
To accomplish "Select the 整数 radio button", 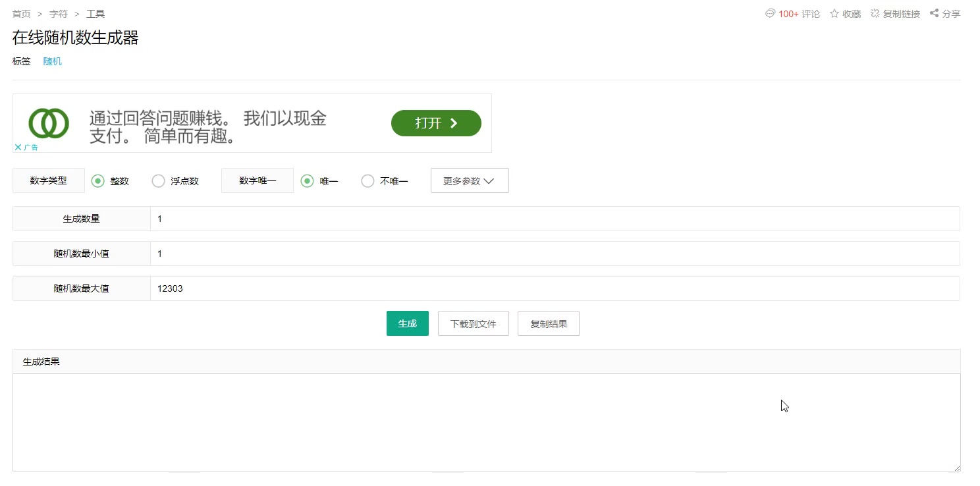I will (x=98, y=181).
